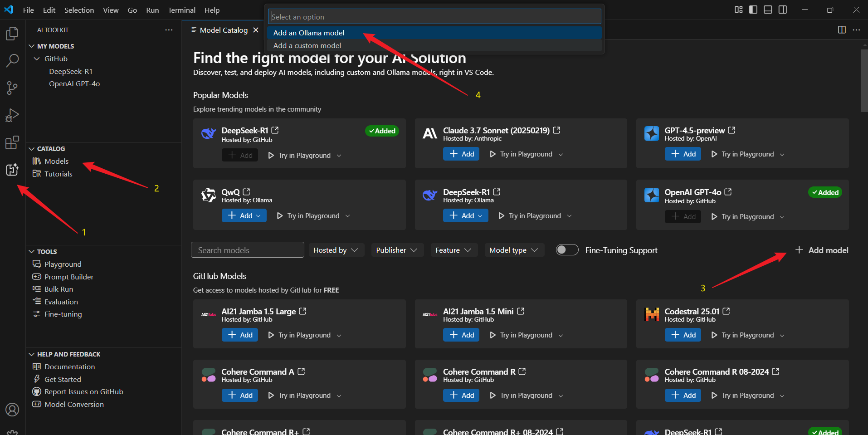Screen dimensions: 868x435
Task: Open external link for Codestral 25.01
Action: (726, 311)
